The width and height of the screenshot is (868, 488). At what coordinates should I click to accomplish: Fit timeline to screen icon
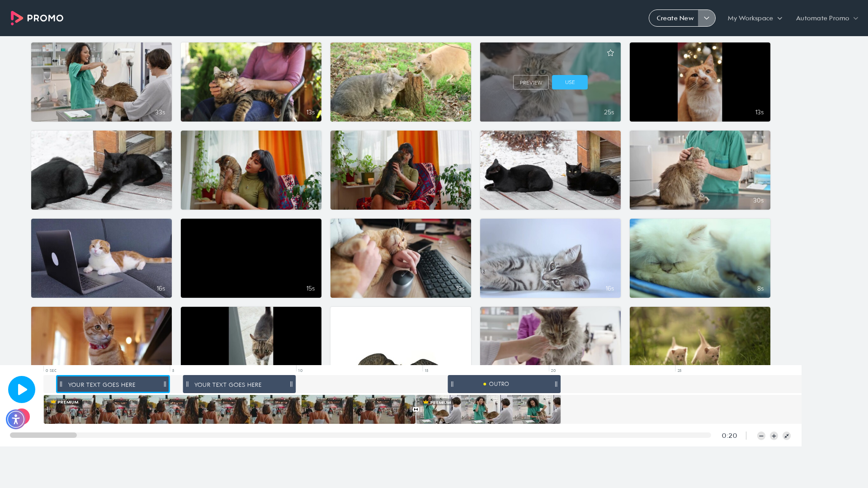(787, 436)
